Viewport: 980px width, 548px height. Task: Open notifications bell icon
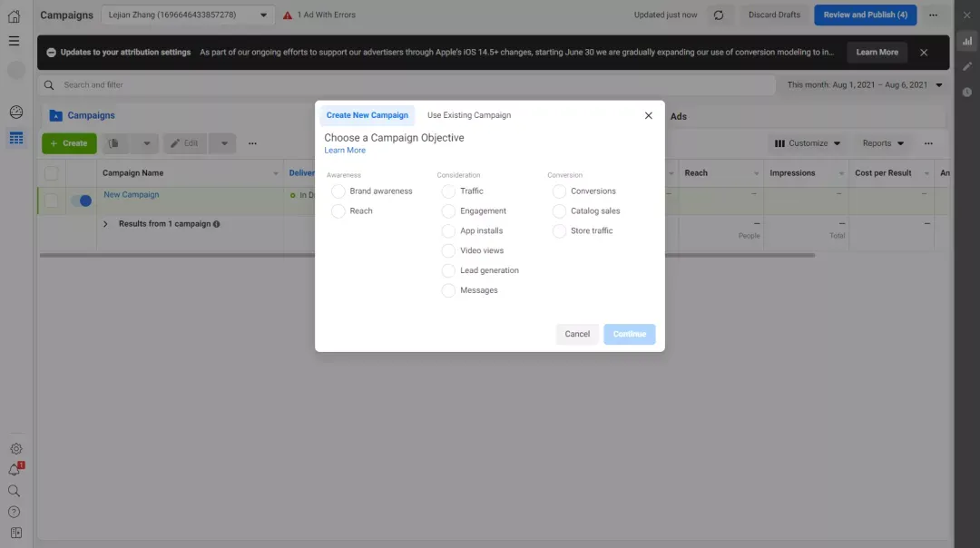click(15, 470)
